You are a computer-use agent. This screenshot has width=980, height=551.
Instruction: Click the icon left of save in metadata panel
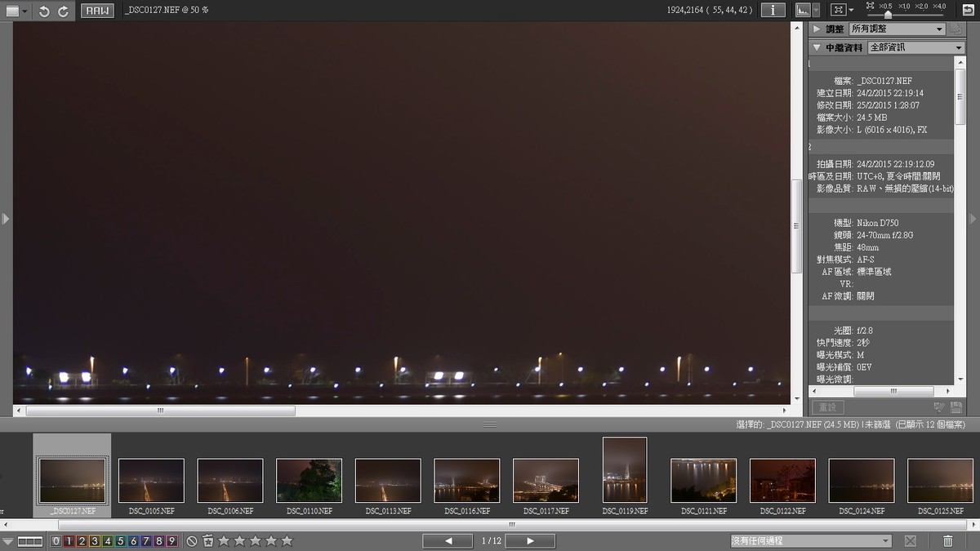pos(939,407)
